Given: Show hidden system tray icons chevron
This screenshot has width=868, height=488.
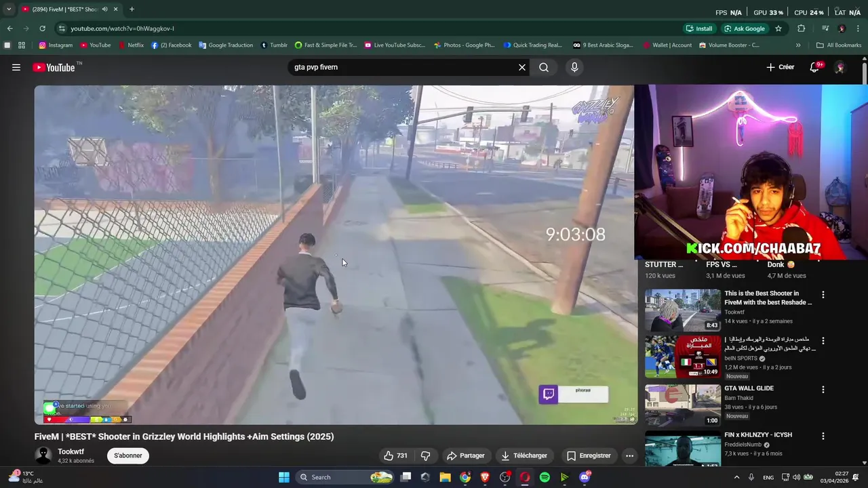Looking at the screenshot, I should click(x=736, y=477).
